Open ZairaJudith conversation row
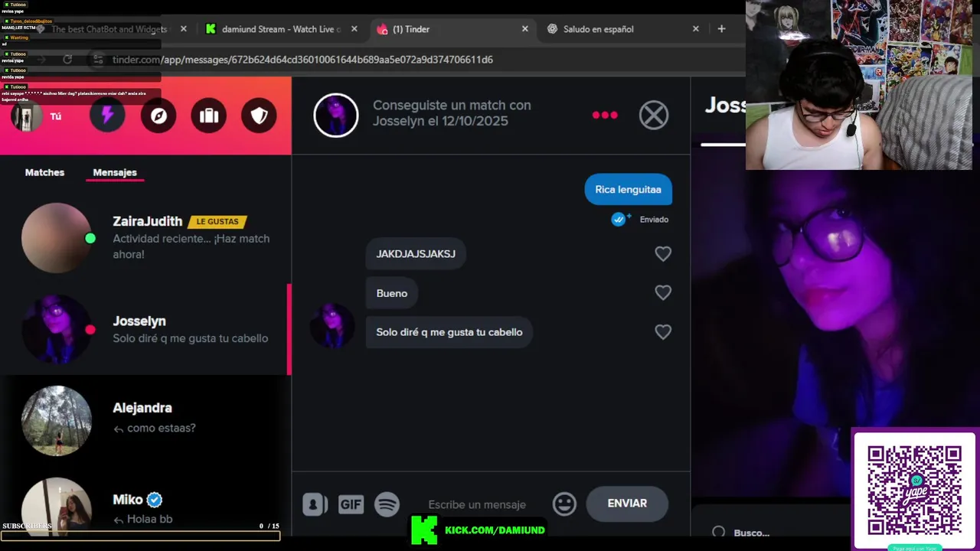The image size is (980, 551). 145,238
